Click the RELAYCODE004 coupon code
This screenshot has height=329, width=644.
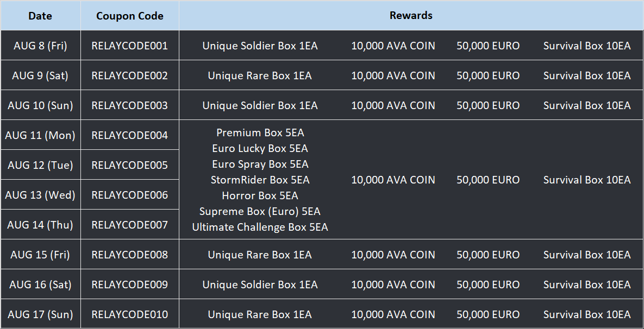point(130,135)
